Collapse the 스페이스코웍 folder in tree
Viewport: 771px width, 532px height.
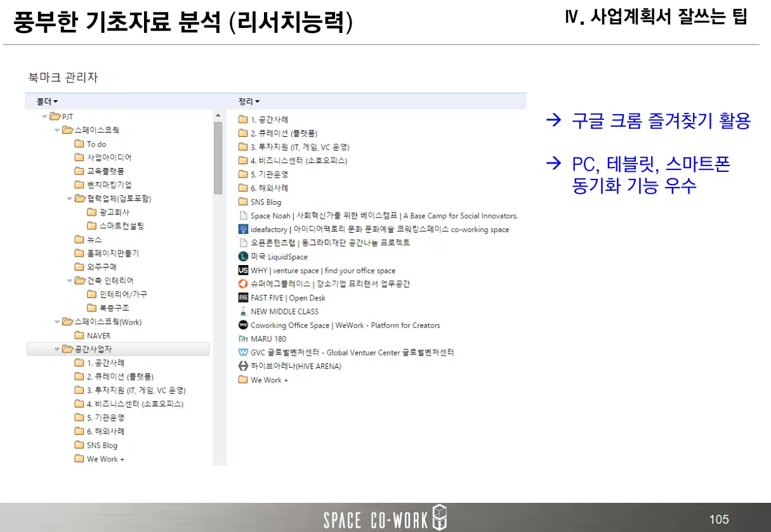(x=57, y=130)
